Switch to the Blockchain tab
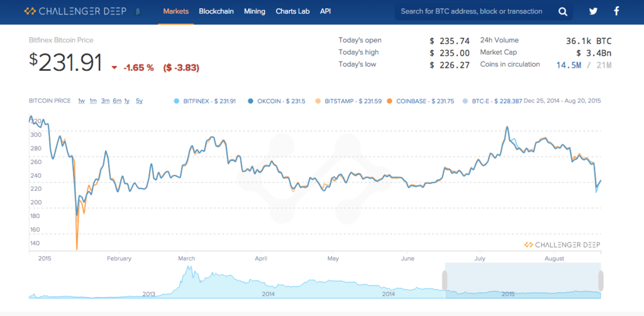Screen dimensions: 644x316 tap(216, 11)
